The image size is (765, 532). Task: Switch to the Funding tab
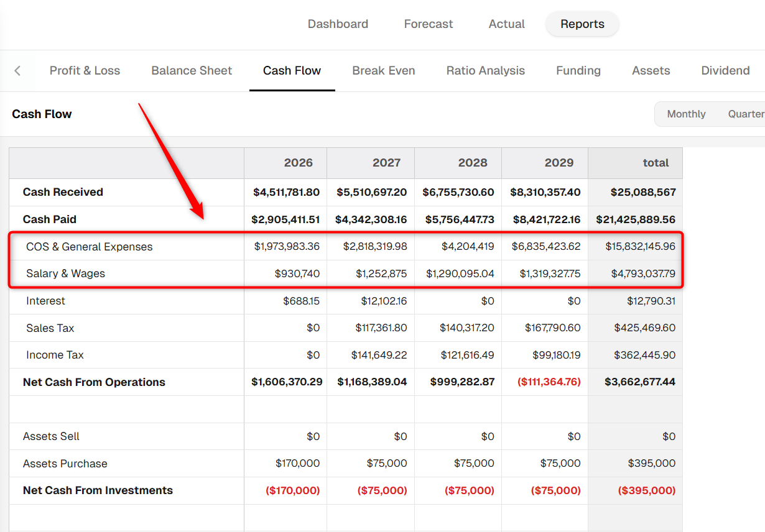(578, 71)
